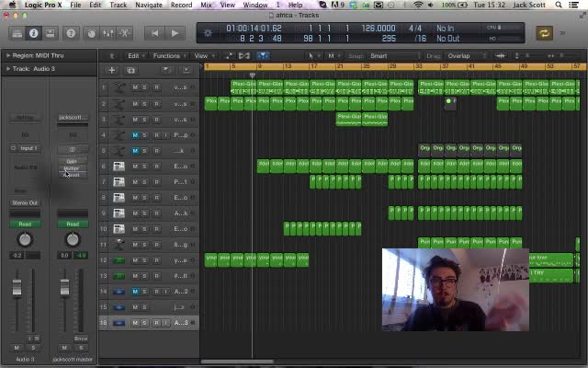Adjust Audio 3 volume fader

point(17,288)
